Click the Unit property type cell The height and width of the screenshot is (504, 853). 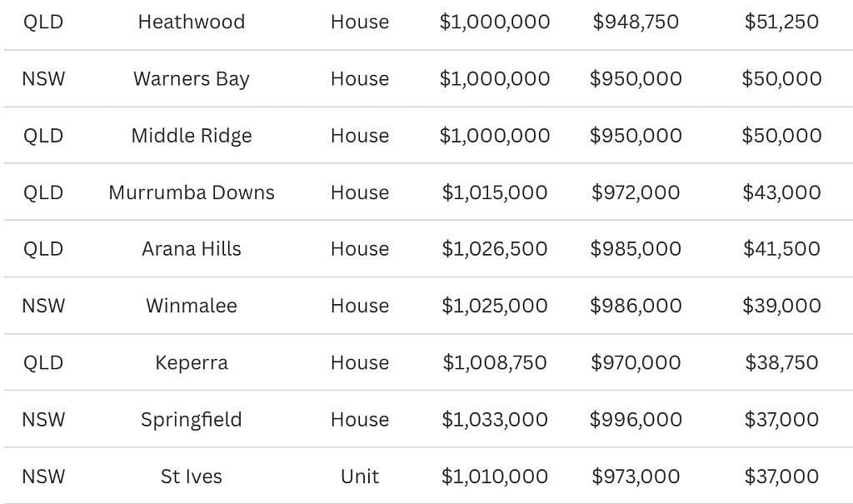pos(360,477)
